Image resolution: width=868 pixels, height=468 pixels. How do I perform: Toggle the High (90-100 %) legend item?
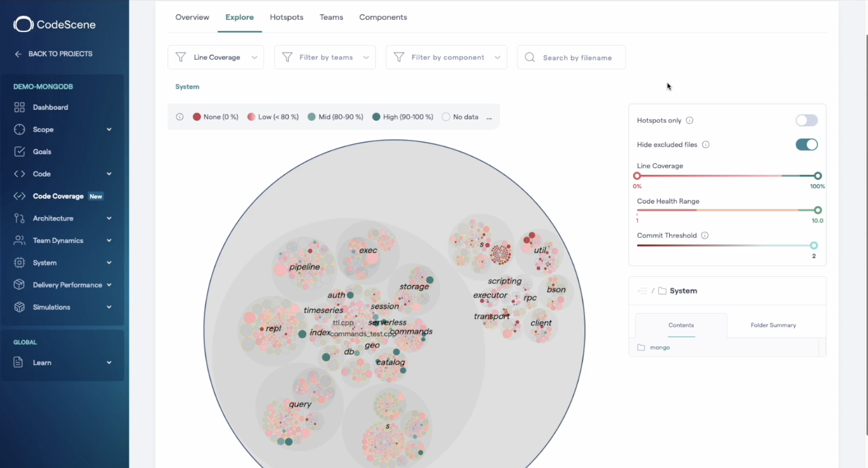pos(403,117)
